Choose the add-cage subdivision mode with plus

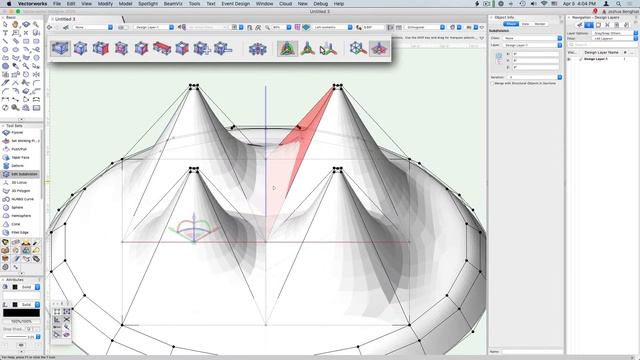click(x=202, y=49)
